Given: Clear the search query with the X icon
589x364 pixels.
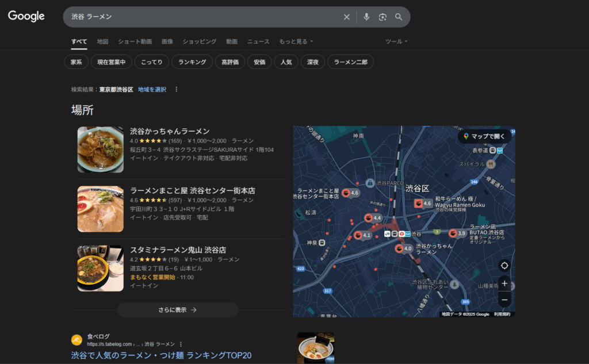Looking at the screenshot, I should click(x=347, y=17).
